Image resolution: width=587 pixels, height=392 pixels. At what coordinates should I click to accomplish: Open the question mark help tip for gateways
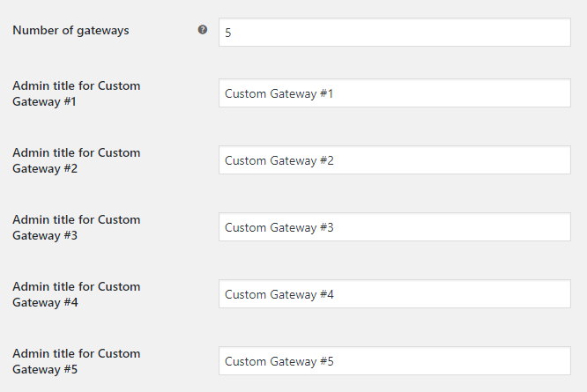tap(203, 30)
